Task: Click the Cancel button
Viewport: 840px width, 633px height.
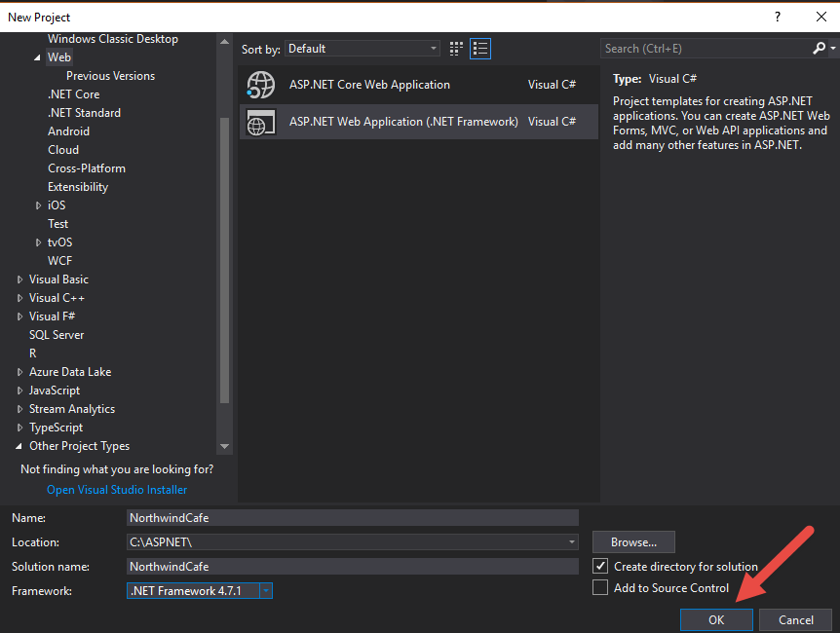Action: tap(795, 619)
